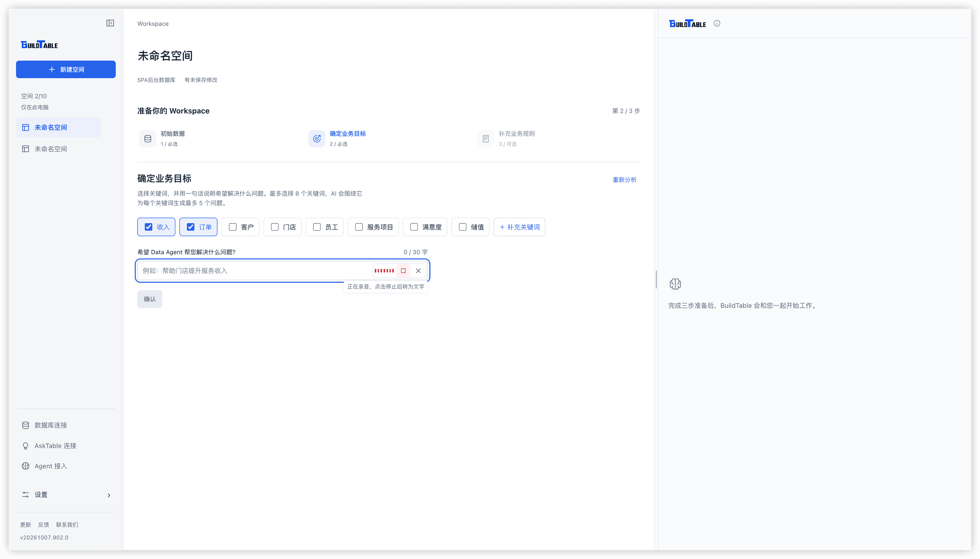Click the 初始数据 database step icon

coord(148,139)
